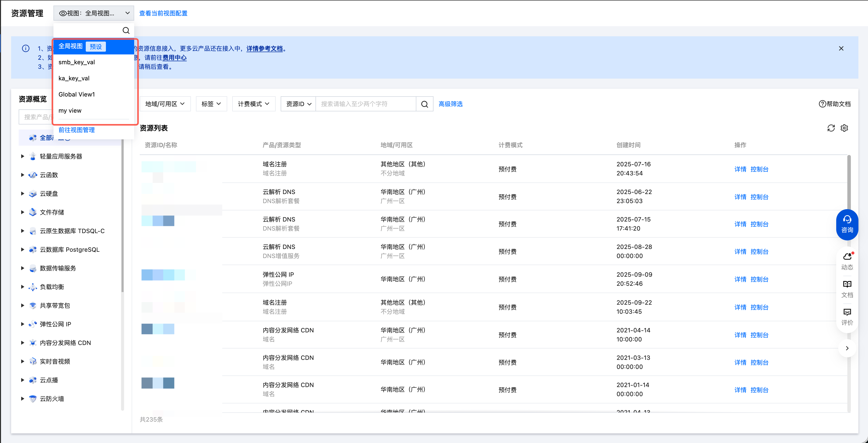
Task: Select Global View1 from view list
Action: point(77,94)
